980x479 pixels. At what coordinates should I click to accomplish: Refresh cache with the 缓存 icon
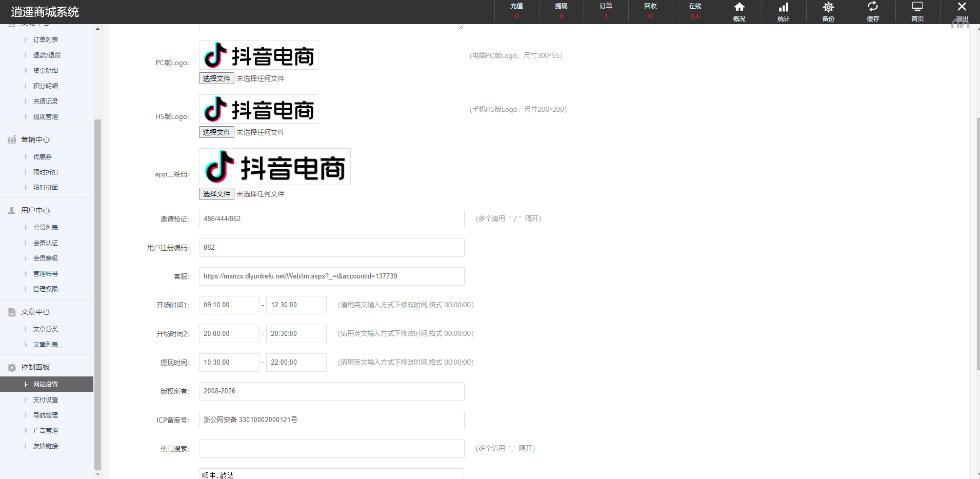873,11
